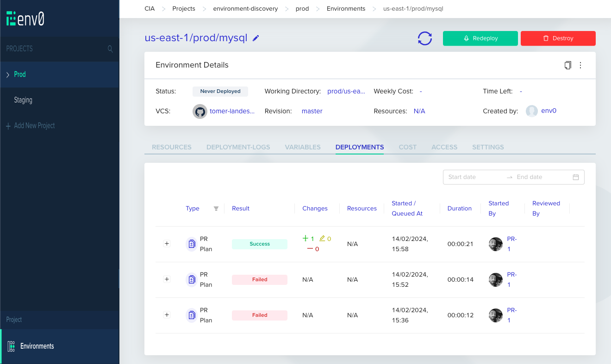Screen dimensions: 611x364
Task: Open PR-1 link in 15:36 row
Action: (x=511, y=315)
